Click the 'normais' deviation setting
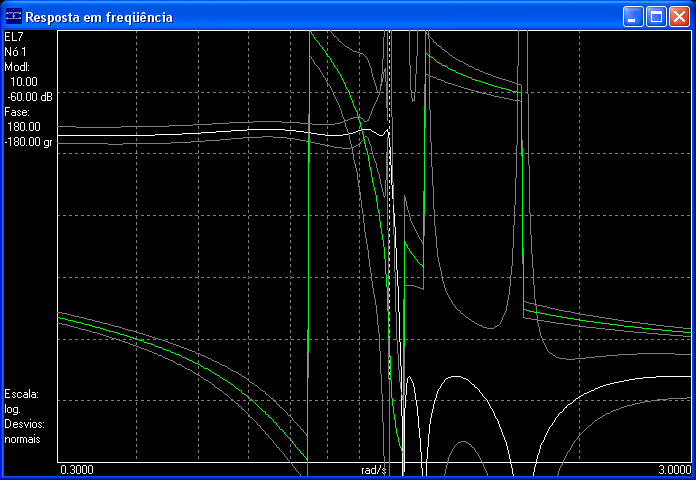 click(22, 439)
